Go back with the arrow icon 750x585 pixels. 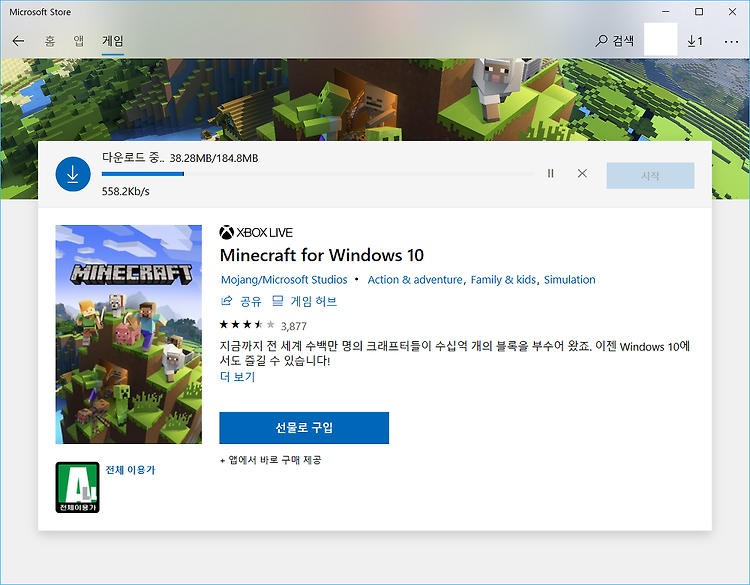point(18,41)
